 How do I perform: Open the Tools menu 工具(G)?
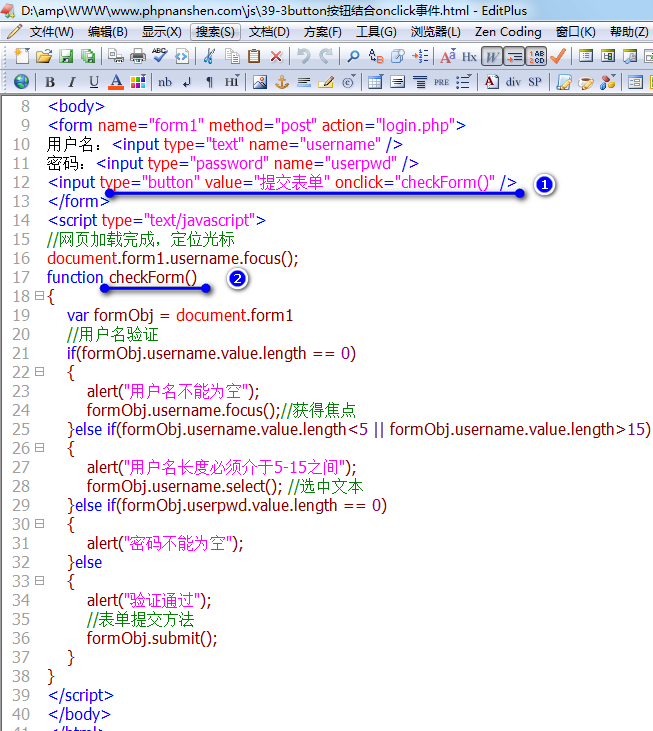[x=376, y=32]
